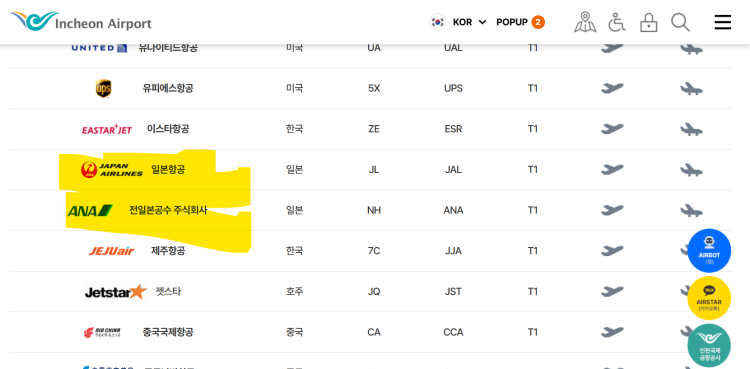Open POPUP notifications with badge 2

click(520, 22)
